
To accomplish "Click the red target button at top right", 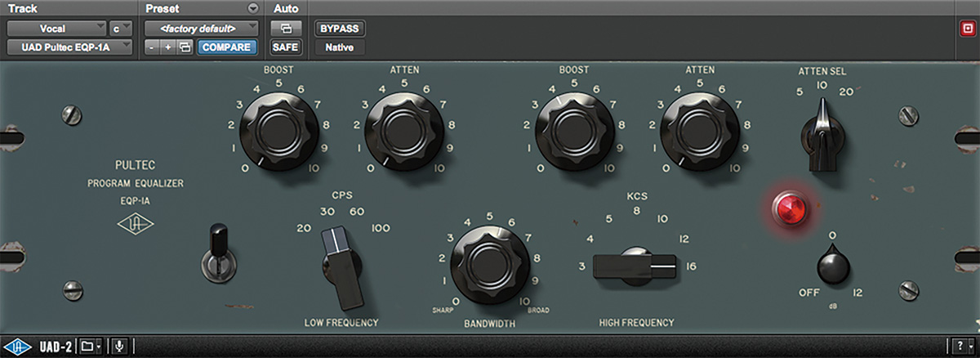I will 967,29.
